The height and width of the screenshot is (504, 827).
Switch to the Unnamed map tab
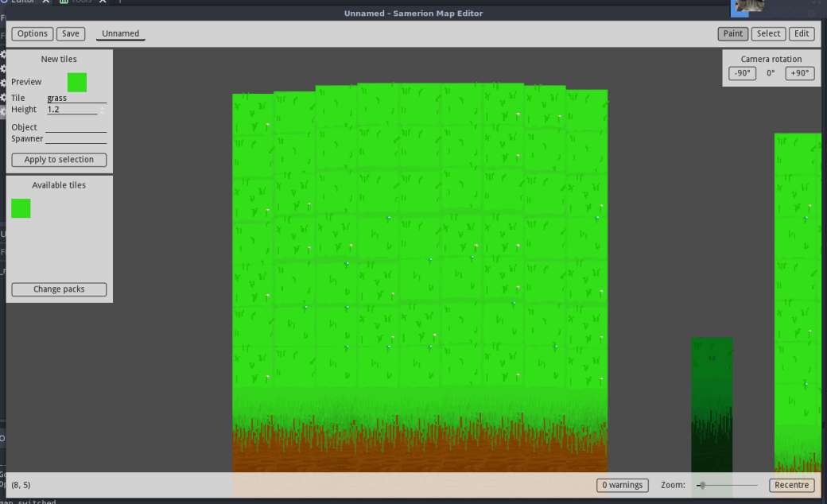(121, 33)
